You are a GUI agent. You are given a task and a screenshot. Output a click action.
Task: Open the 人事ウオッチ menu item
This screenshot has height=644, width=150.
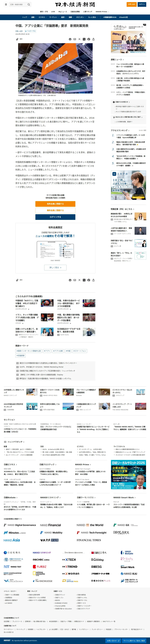pyautogui.click(x=88, y=12)
